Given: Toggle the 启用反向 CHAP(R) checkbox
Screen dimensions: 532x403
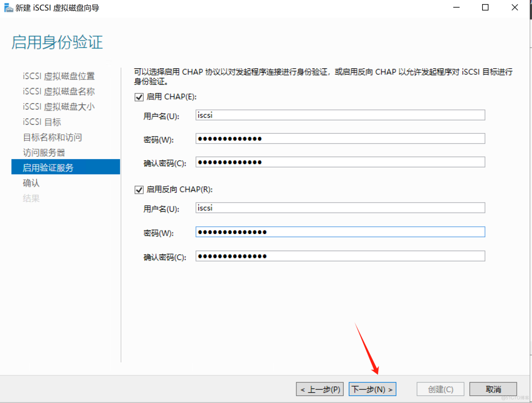Looking at the screenshot, I should [139, 190].
